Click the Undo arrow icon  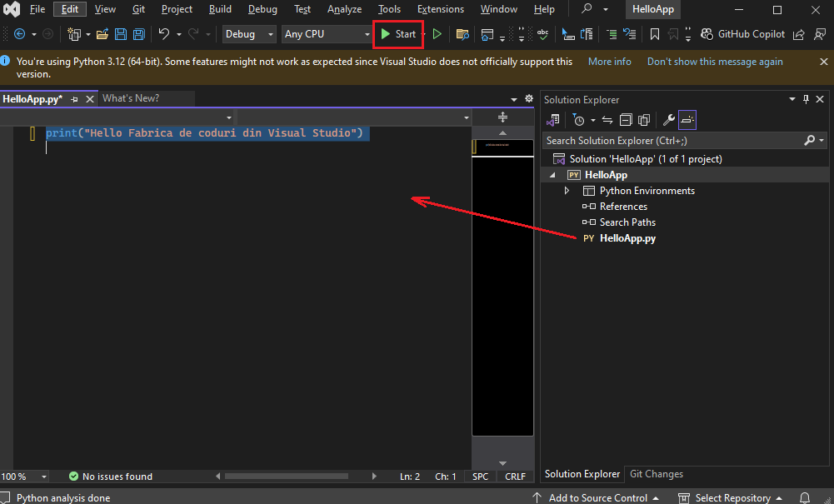point(164,34)
